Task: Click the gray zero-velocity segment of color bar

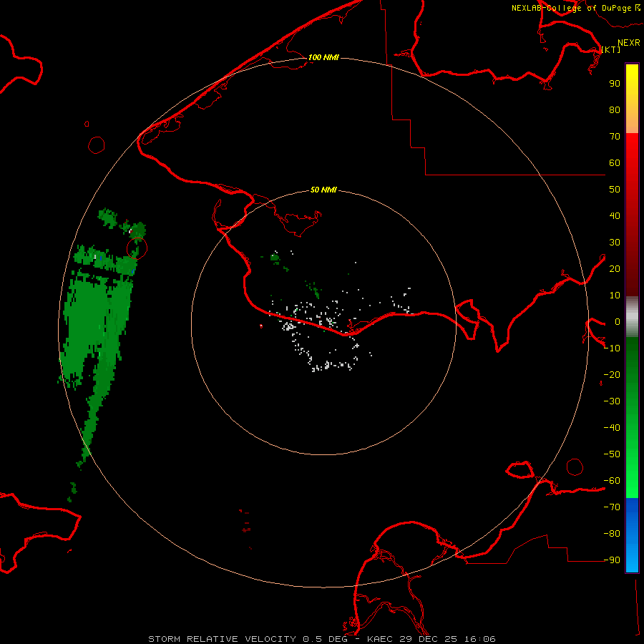Action: (x=632, y=317)
